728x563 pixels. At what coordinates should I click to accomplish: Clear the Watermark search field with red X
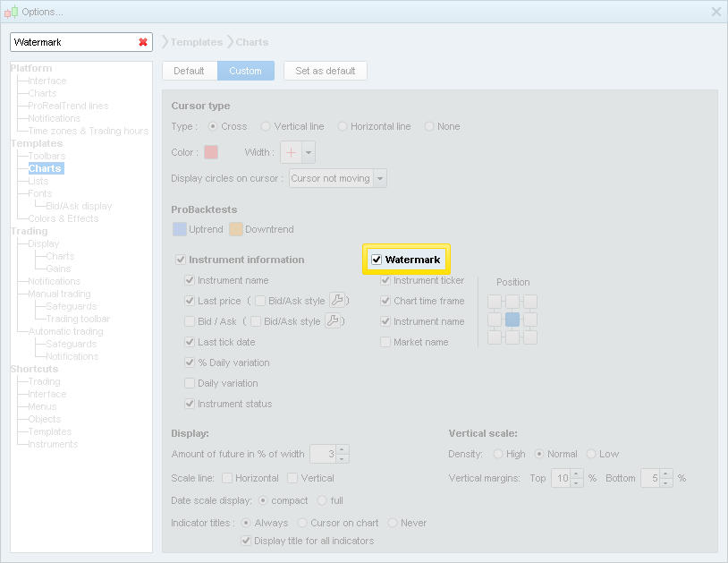[x=142, y=42]
